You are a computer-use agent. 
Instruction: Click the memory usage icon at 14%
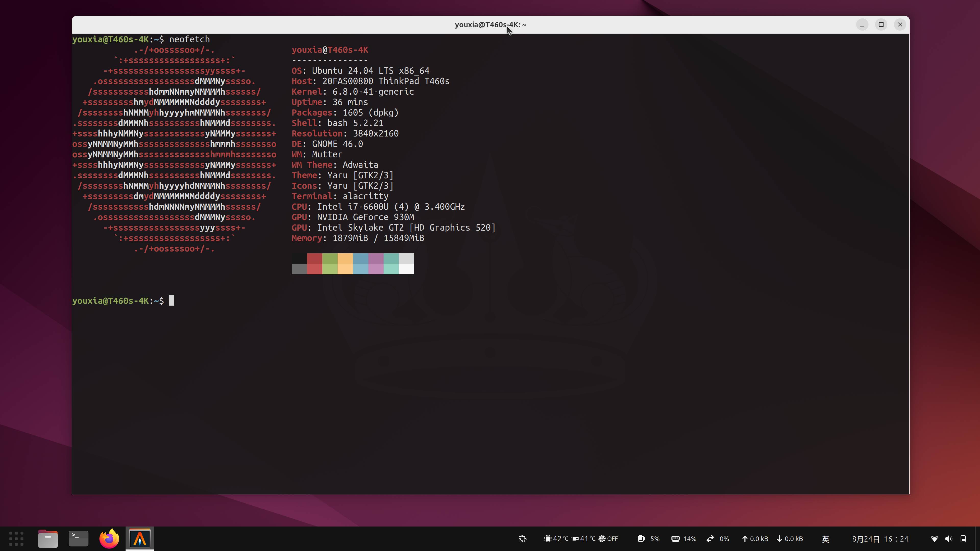point(675,539)
